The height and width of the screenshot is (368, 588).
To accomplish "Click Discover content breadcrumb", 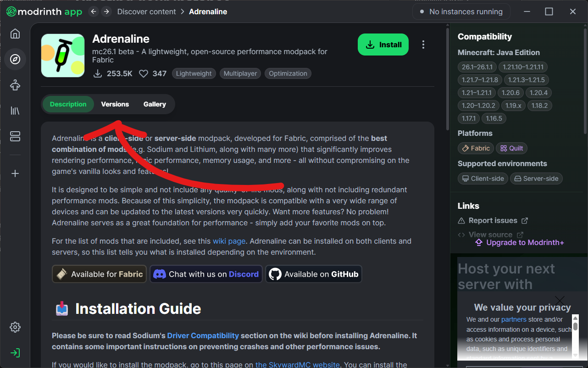I will [x=146, y=11].
